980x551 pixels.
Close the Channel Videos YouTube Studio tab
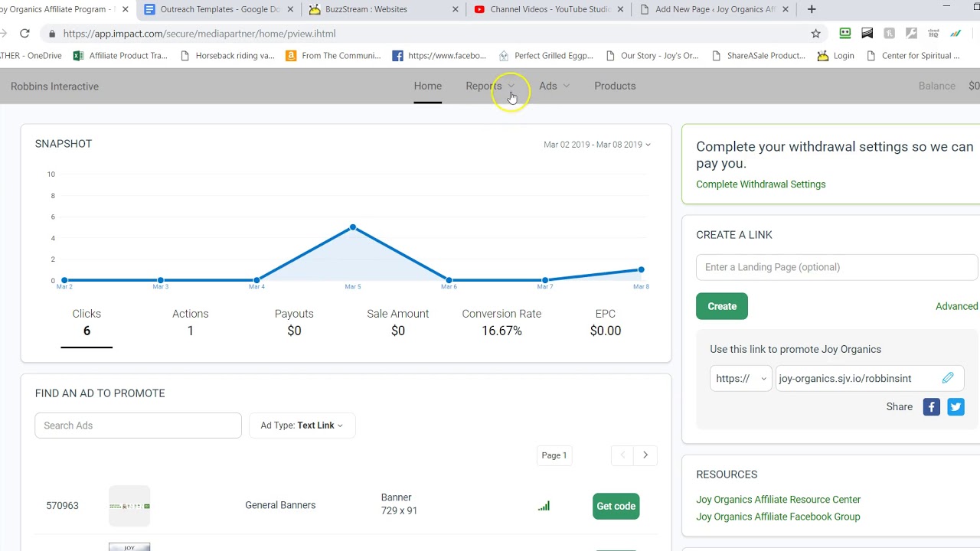(x=620, y=9)
